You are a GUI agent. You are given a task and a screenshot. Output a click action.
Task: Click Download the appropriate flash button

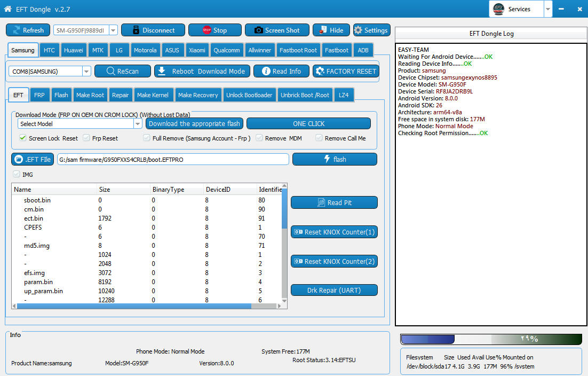[194, 123]
